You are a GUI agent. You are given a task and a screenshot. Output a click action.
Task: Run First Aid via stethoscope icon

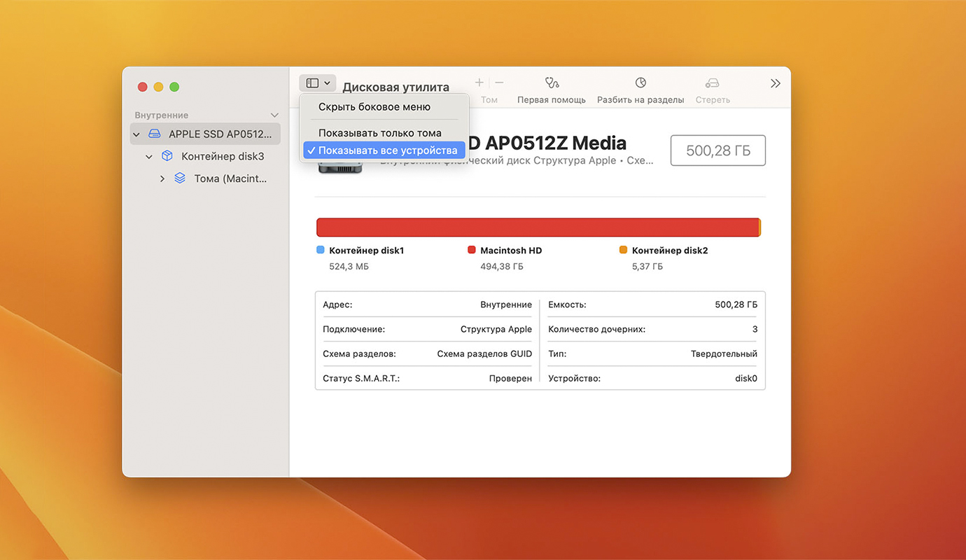click(x=552, y=83)
